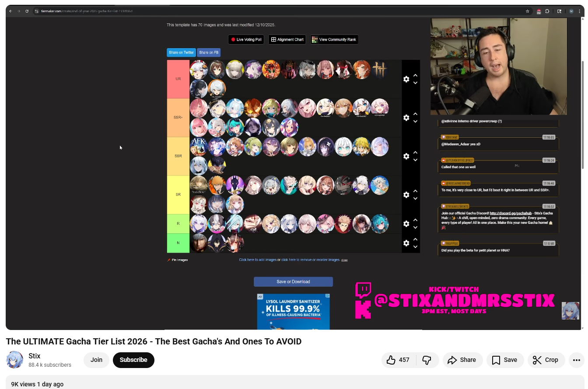Move the UR row down with its arrow
The width and height of the screenshot is (588, 389).
pyautogui.click(x=415, y=83)
